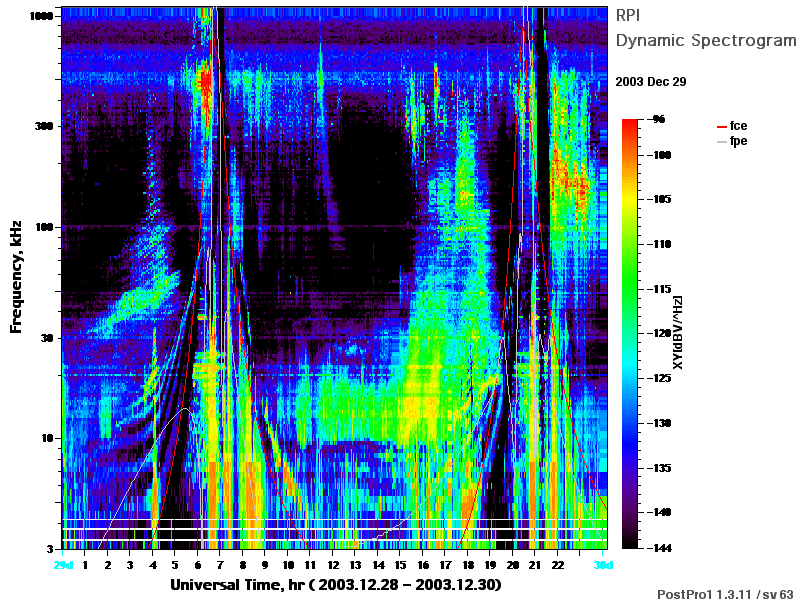
Task: Click the 29d start marker on time axis
Action: (x=64, y=565)
